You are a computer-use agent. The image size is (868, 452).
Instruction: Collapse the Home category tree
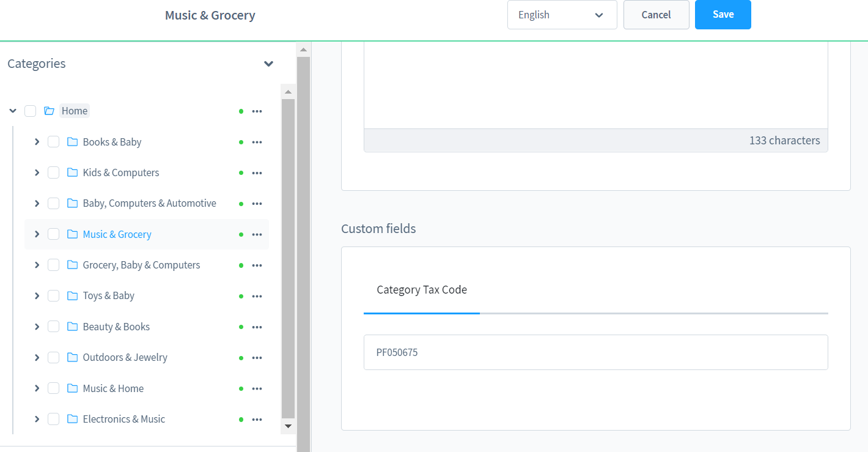tap(13, 111)
